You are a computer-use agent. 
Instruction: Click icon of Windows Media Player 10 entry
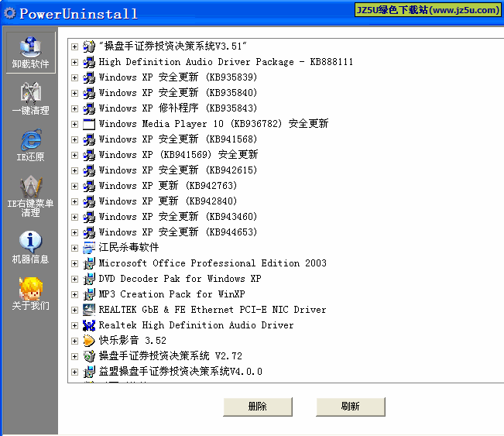pyautogui.click(x=89, y=124)
